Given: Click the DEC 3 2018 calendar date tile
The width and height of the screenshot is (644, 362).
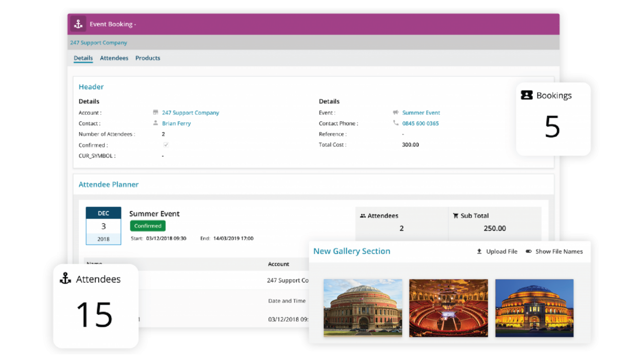Looking at the screenshot, I should tap(103, 226).
